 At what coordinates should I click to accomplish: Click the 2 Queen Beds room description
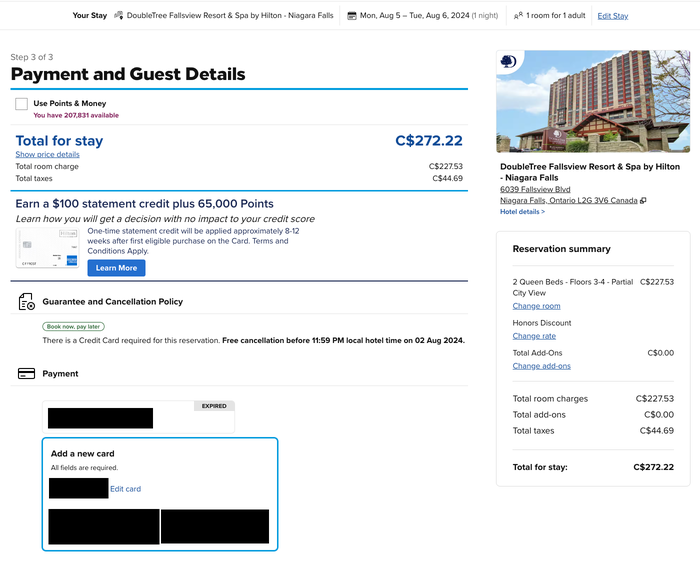[x=573, y=287]
